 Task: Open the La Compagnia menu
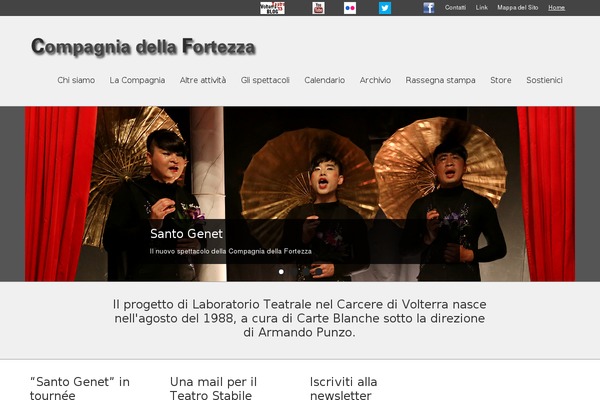pyautogui.click(x=137, y=80)
